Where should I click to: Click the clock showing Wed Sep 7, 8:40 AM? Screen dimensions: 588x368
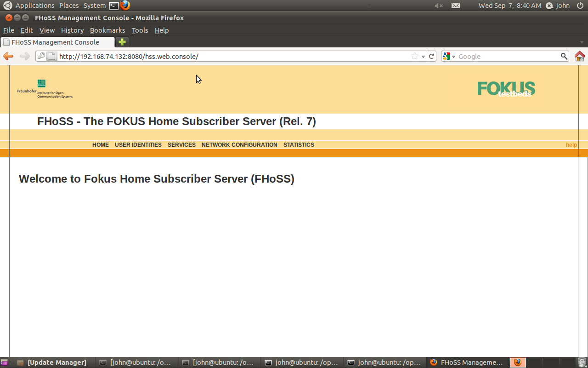pyautogui.click(x=510, y=6)
